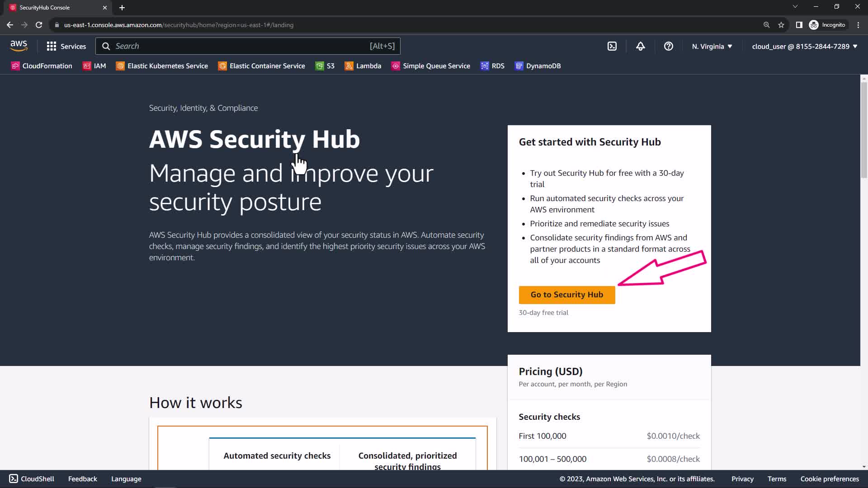Screen dimensions: 868x488
Task: Open the Language menu in footer
Action: click(126, 479)
